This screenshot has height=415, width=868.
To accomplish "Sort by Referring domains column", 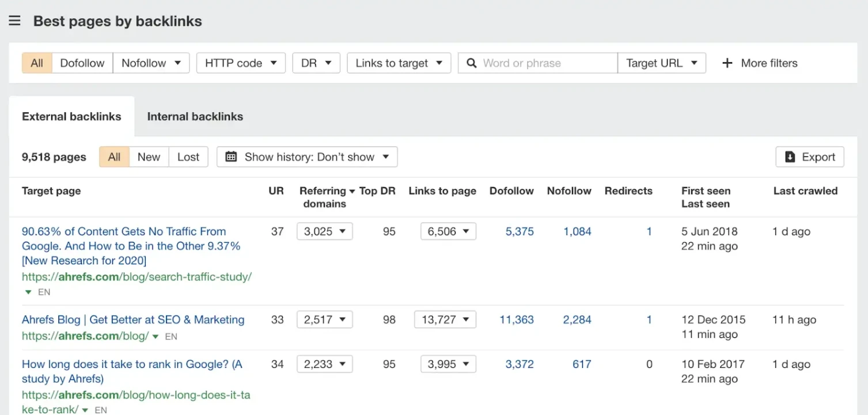I will [327, 197].
